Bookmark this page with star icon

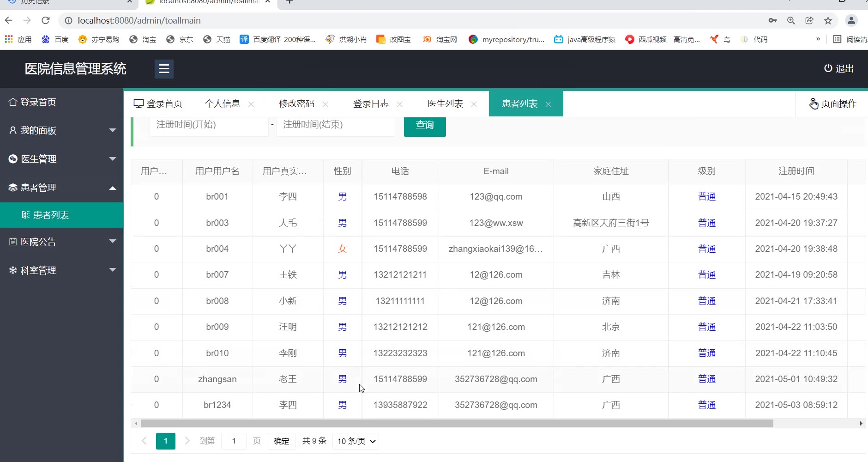tap(828, 20)
